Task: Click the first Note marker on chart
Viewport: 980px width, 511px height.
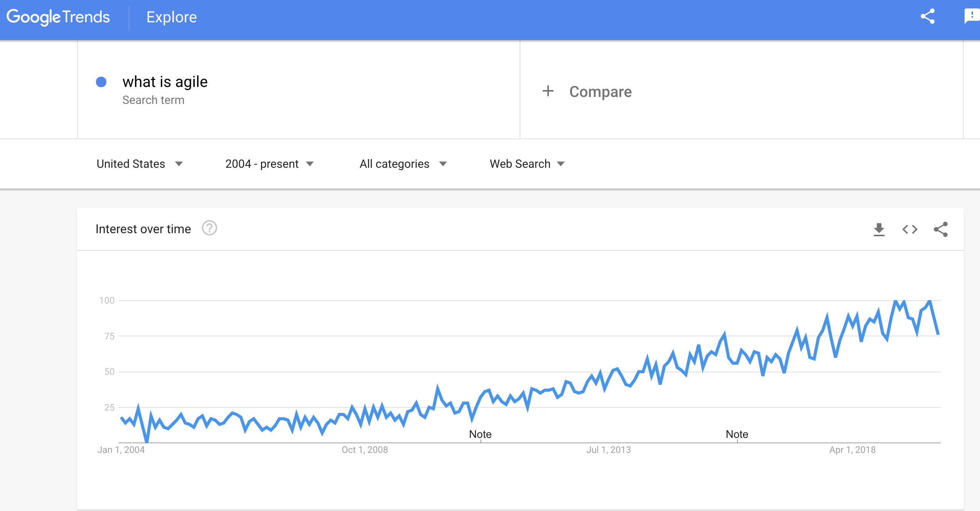Action: tap(480, 434)
